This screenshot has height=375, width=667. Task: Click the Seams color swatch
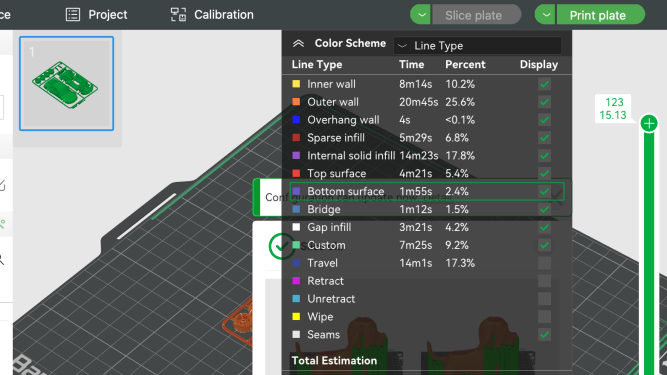tap(296, 335)
